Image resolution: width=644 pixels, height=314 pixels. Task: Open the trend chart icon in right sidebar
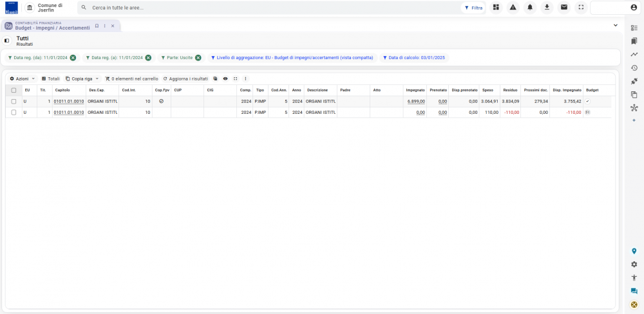(x=634, y=54)
